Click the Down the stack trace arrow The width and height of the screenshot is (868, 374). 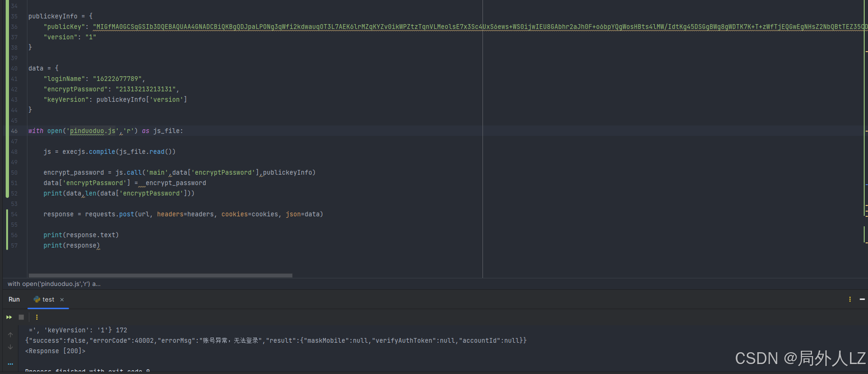10,347
